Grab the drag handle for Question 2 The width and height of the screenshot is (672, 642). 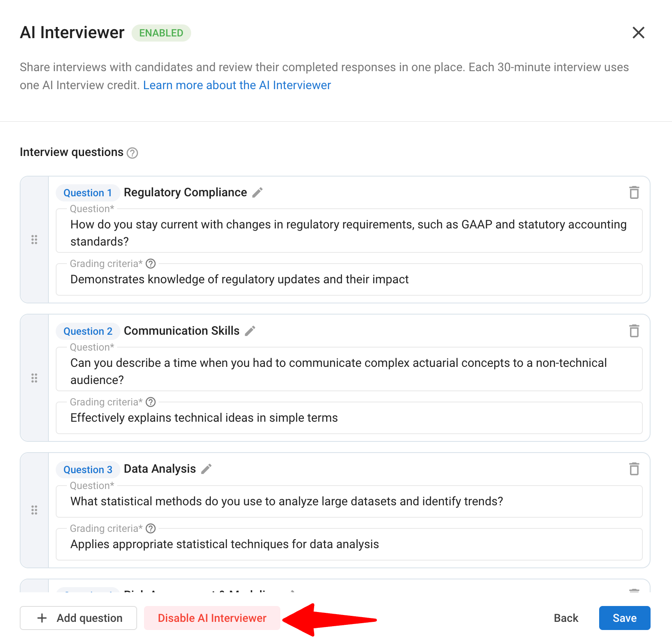[x=34, y=378]
